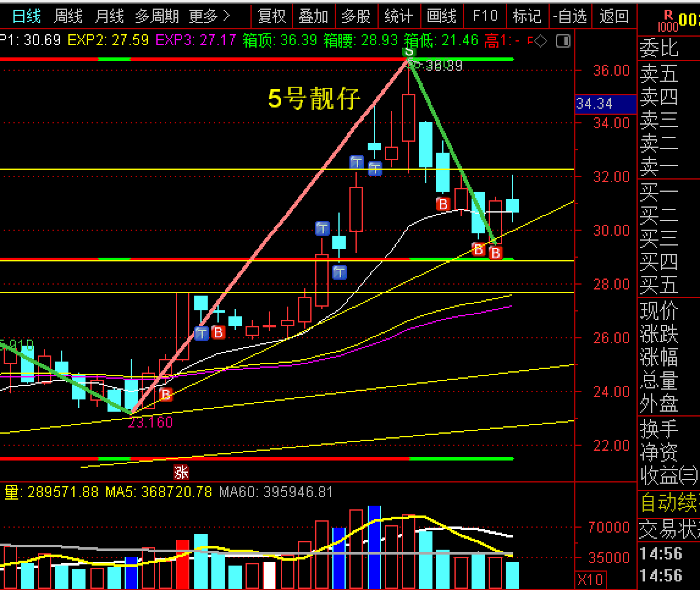This screenshot has height=590, width=700.
Task: Click the 36.00 price axis label
Action: point(611,70)
